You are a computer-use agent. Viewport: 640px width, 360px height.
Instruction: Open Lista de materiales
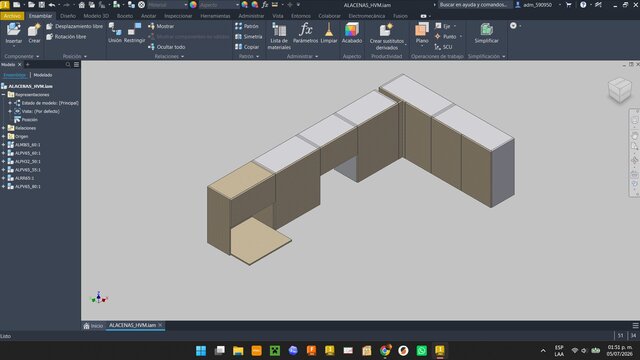(279, 36)
